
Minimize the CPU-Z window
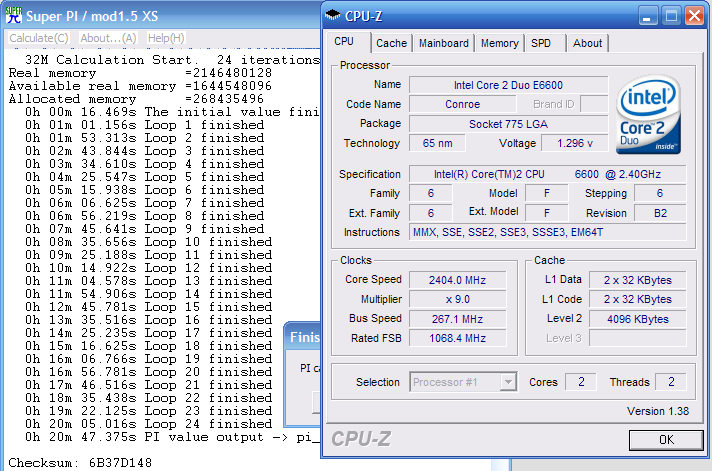[647, 16]
